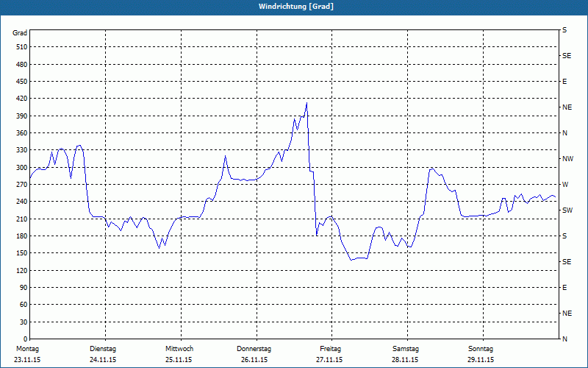Select the date 23.11.15

tap(27, 360)
